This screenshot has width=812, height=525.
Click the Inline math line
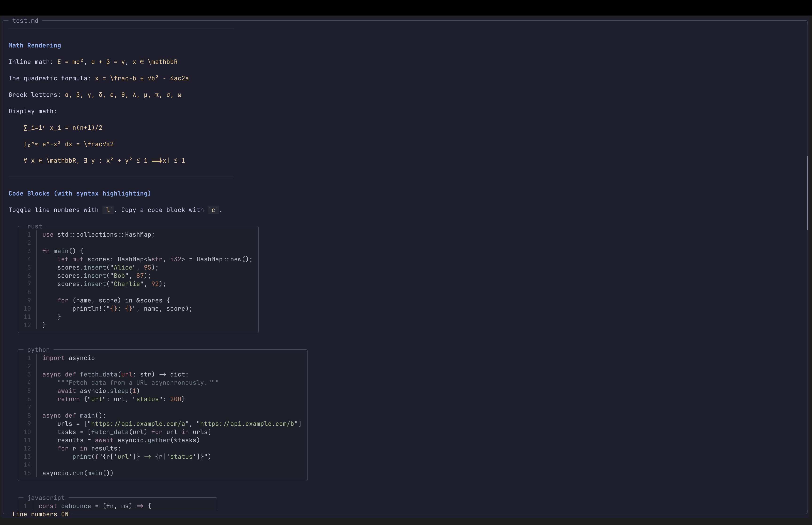pyautogui.click(x=93, y=62)
